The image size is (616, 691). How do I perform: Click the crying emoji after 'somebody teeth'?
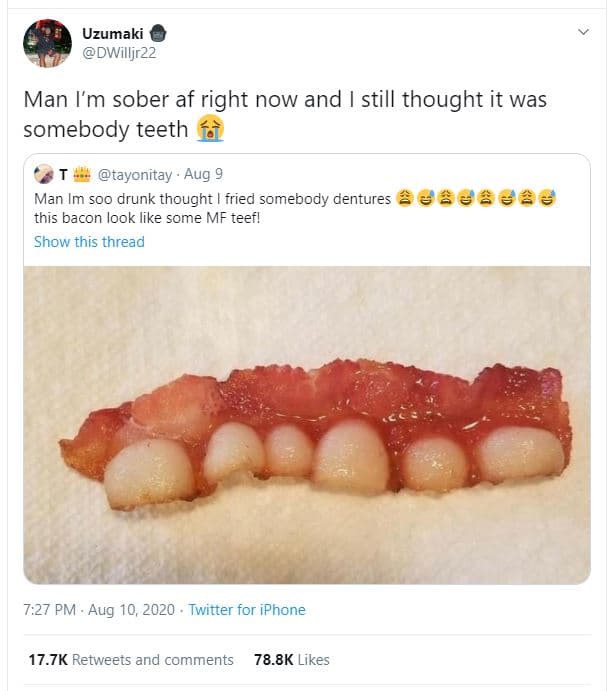click(209, 128)
